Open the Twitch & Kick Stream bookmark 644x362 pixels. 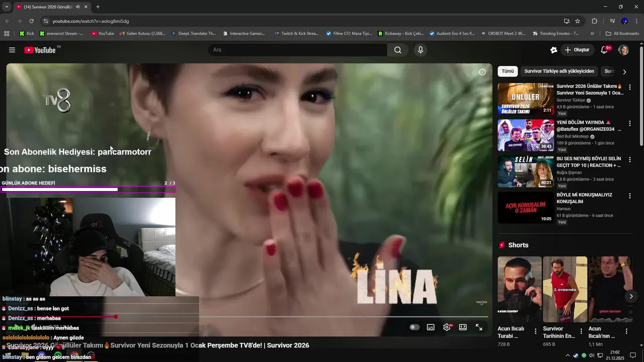[296, 34]
